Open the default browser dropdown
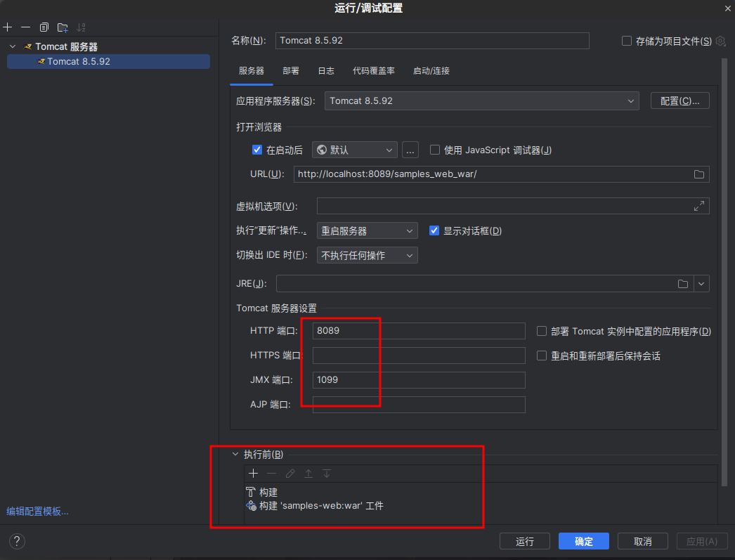This screenshot has width=735, height=560. pyautogui.click(x=354, y=150)
